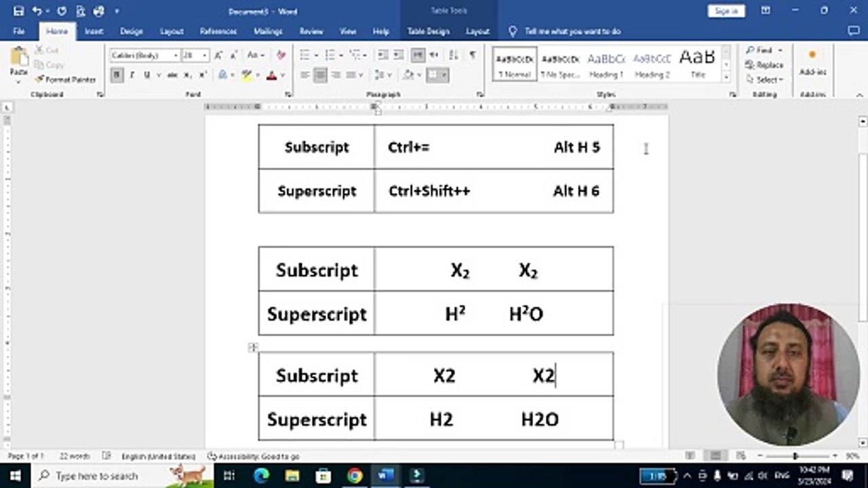Screen dimensions: 868x488
Task: Expand Numbering list dropdown arrow
Action: 341,56
